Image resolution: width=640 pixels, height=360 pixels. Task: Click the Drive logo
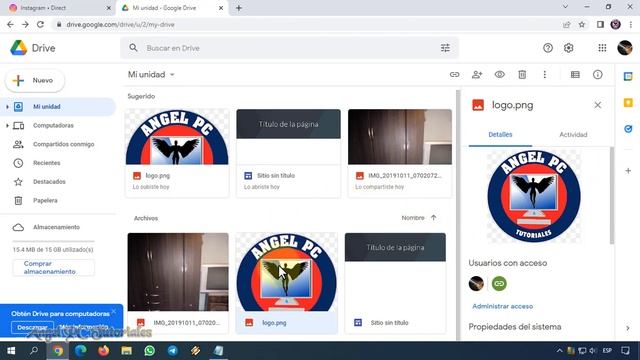[33, 48]
